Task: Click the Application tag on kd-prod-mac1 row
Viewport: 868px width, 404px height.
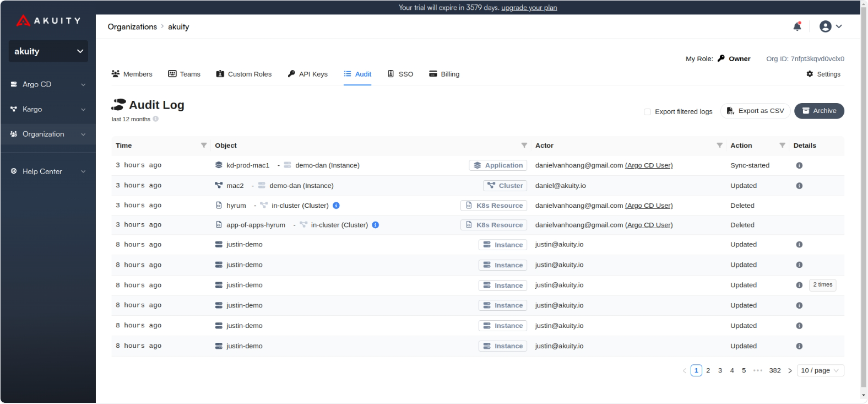Action: [x=498, y=165]
